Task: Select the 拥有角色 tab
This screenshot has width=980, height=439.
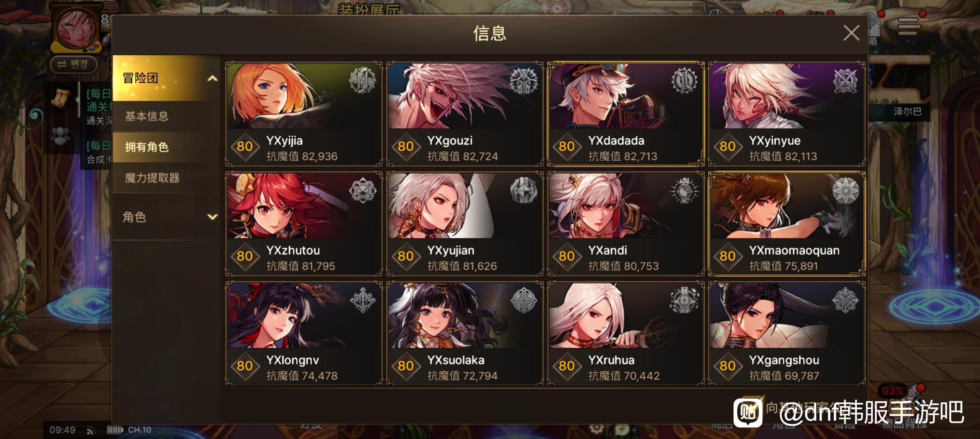Action: 166,147
